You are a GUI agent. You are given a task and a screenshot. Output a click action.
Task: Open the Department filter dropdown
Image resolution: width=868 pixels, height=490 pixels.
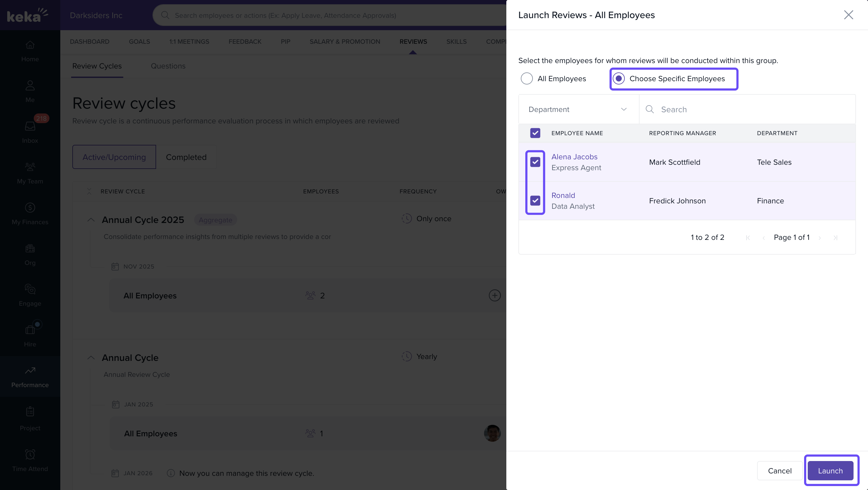tap(578, 109)
